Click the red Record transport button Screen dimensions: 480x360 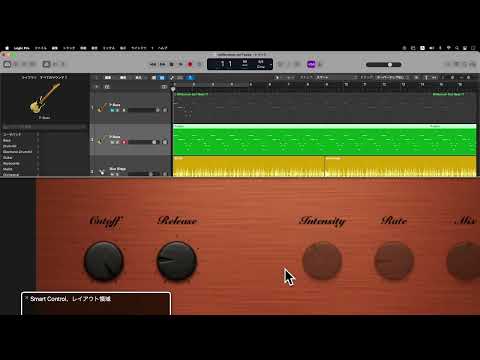(190, 64)
